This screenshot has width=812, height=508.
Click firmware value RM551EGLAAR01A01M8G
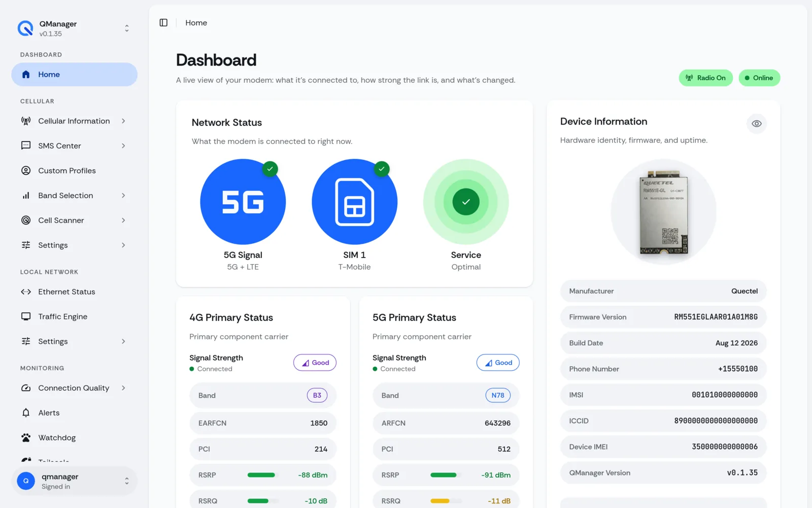click(716, 317)
